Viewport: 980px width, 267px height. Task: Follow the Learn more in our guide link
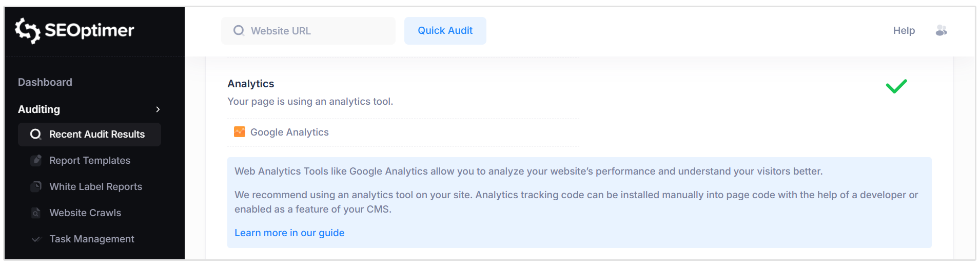click(289, 233)
